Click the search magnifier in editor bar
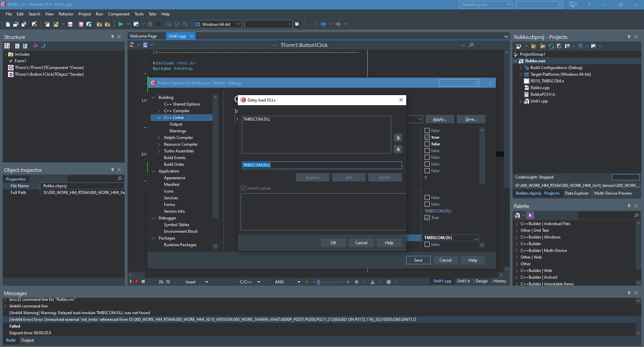 (471, 45)
